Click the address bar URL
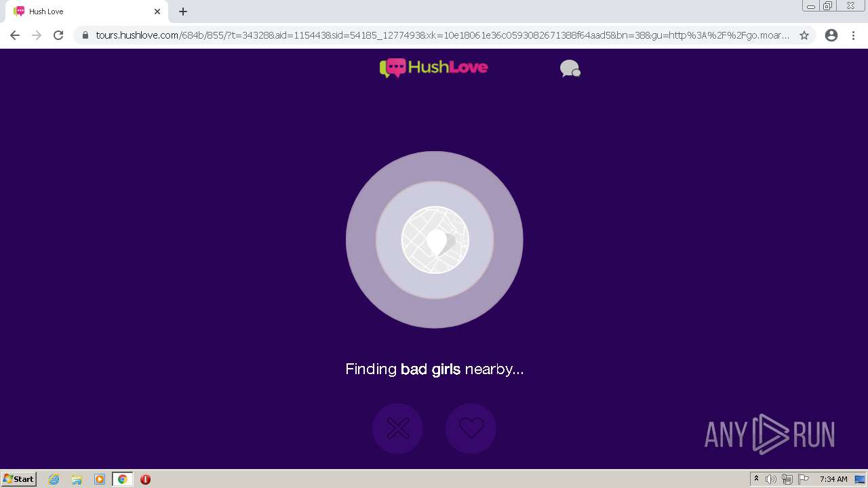The image size is (868, 488). tap(442, 35)
